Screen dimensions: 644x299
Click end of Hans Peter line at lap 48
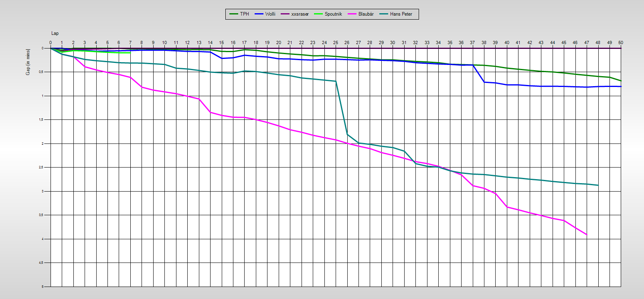click(x=598, y=185)
